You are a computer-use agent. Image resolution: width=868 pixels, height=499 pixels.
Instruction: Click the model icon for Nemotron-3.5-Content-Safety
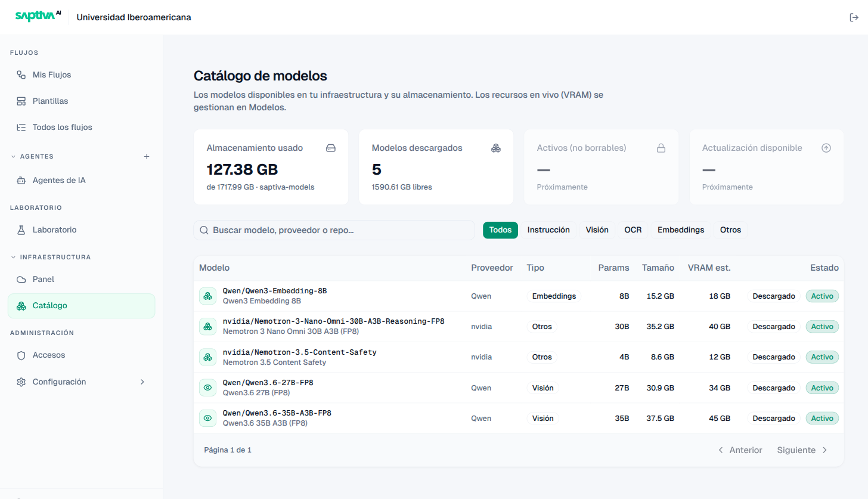click(207, 357)
